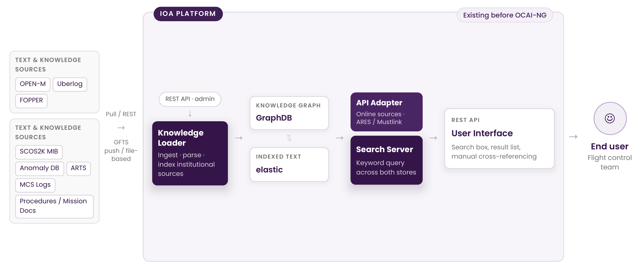
Task: Select the Search Server block
Action: 386,160
